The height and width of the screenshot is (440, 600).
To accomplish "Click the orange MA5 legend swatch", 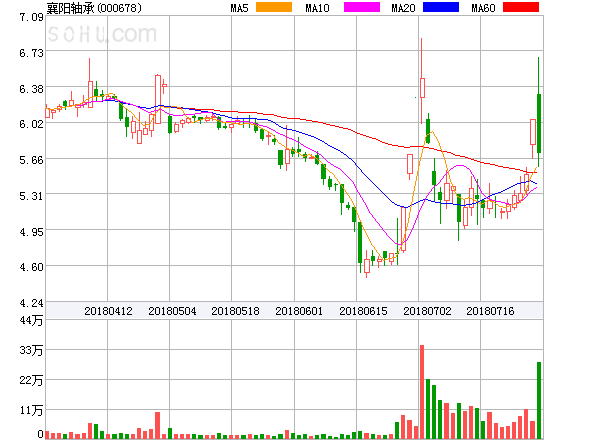I will [274, 7].
